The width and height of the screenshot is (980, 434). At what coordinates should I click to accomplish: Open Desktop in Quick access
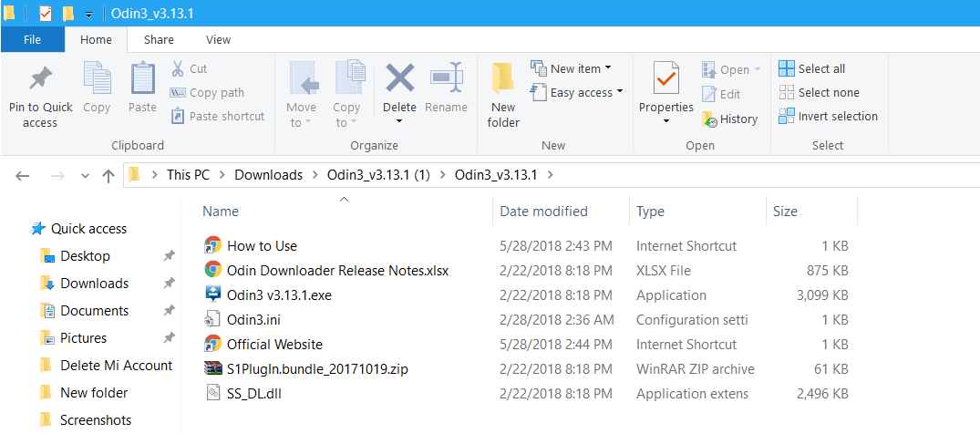click(86, 256)
